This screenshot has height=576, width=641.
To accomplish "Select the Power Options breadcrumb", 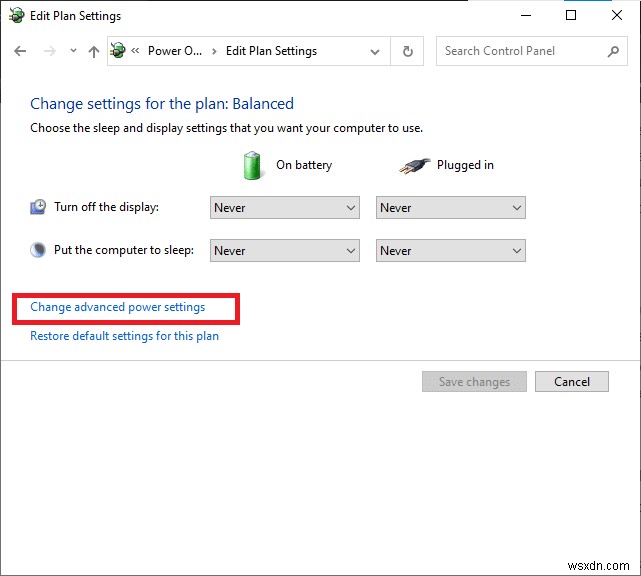I will [175, 51].
